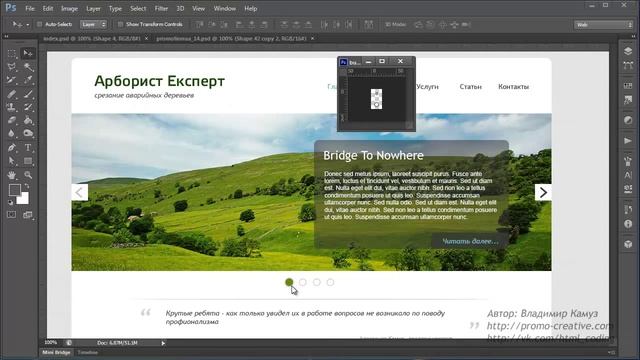640x360 pixels.
Task: Switch to the Timeline panel tab
Action: coord(88,352)
